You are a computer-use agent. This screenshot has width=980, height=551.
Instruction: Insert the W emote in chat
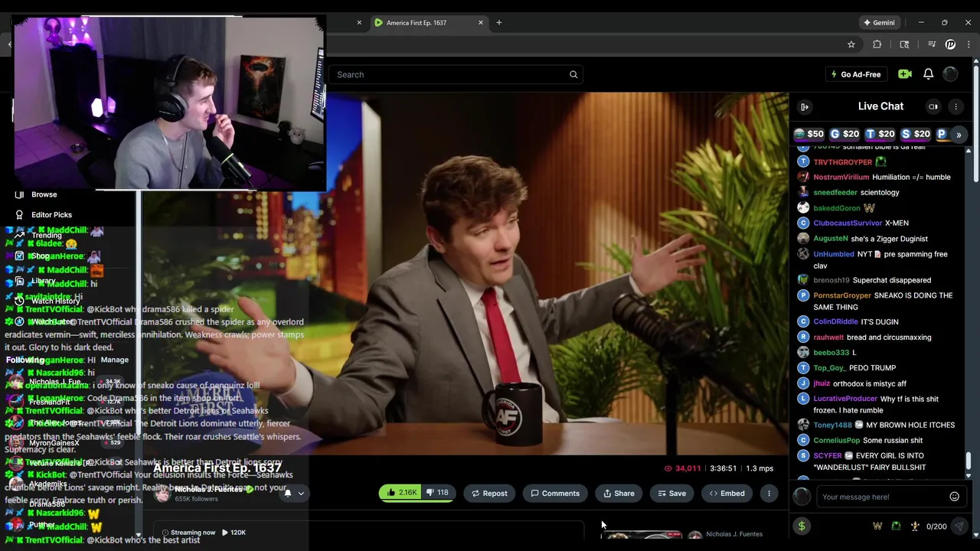877,526
